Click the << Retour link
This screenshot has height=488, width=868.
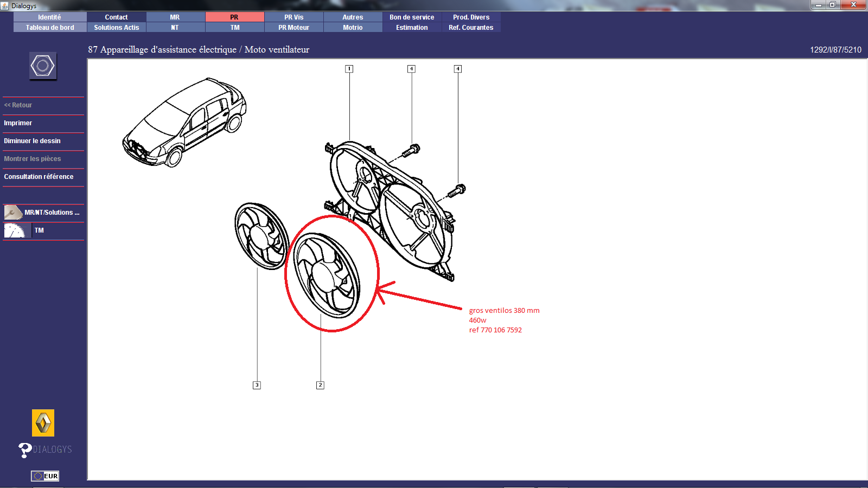point(18,105)
